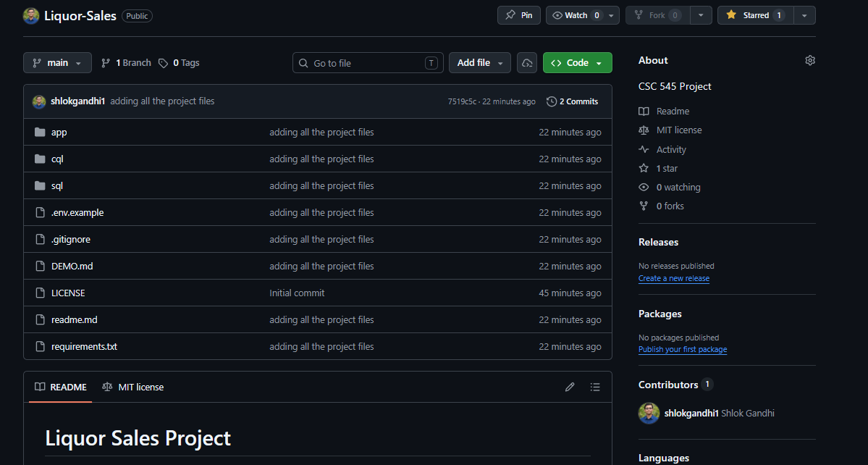The height and width of the screenshot is (465, 868).
Task: Switch to the MIT license tab
Action: coord(133,387)
